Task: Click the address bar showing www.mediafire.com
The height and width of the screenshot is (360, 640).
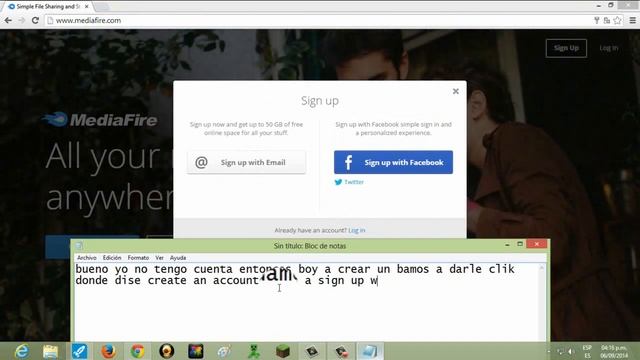Action: pyautogui.click(x=318, y=20)
